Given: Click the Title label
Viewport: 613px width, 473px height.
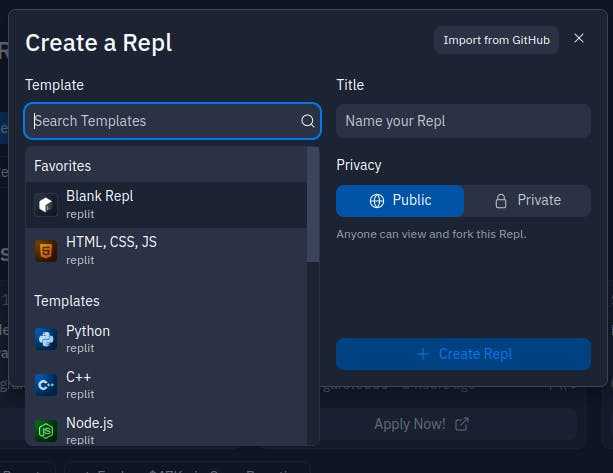Looking at the screenshot, I should pos(350,85).
